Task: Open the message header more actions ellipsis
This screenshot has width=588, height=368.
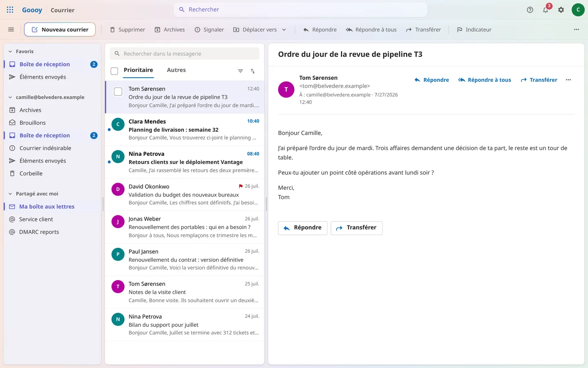Action: coord(568,80)
